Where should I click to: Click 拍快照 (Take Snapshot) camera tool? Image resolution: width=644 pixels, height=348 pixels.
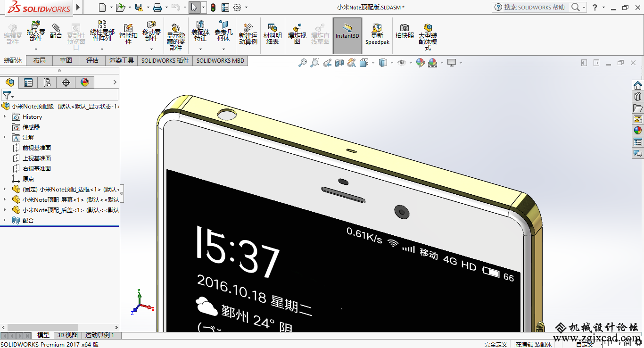(x=405, y=31)
